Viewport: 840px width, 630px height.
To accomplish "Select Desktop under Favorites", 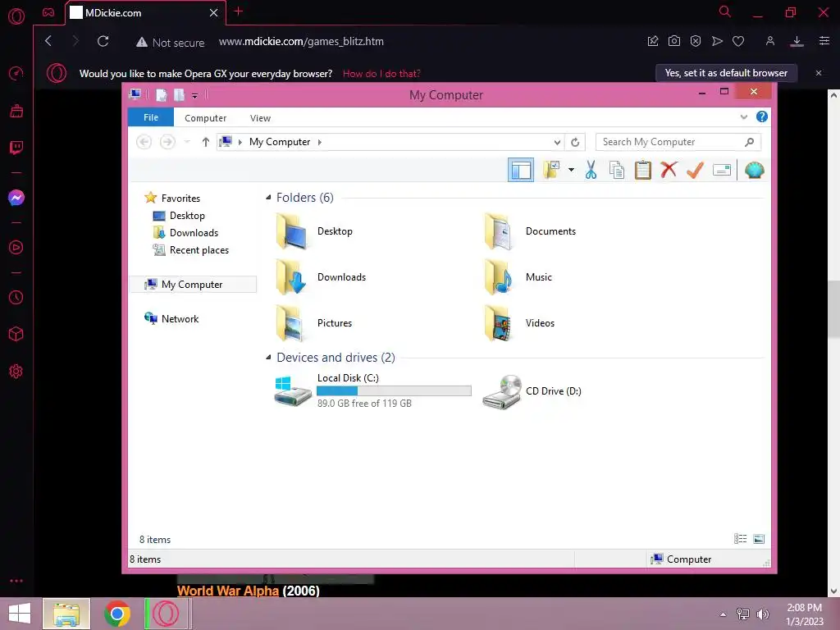I will click(179, 216).
